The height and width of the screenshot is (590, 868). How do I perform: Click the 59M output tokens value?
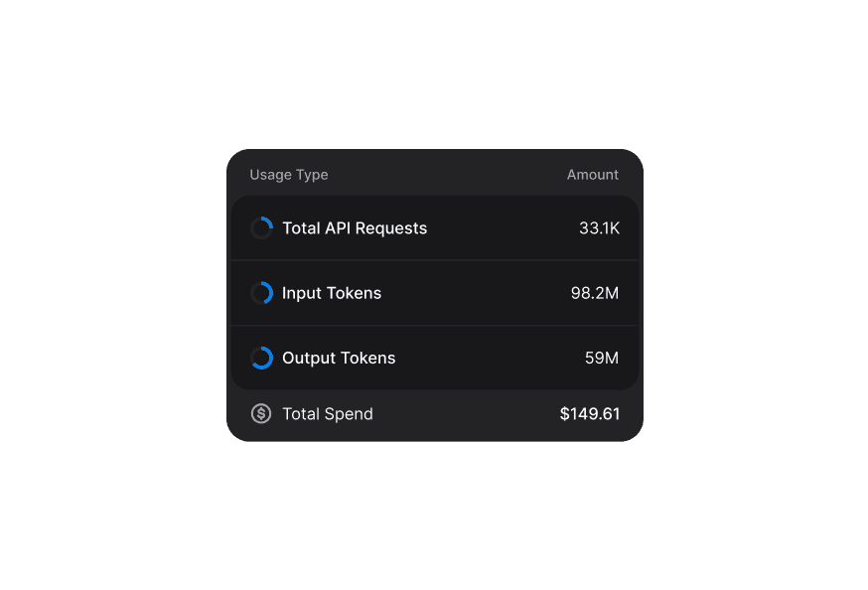(602, 359)
